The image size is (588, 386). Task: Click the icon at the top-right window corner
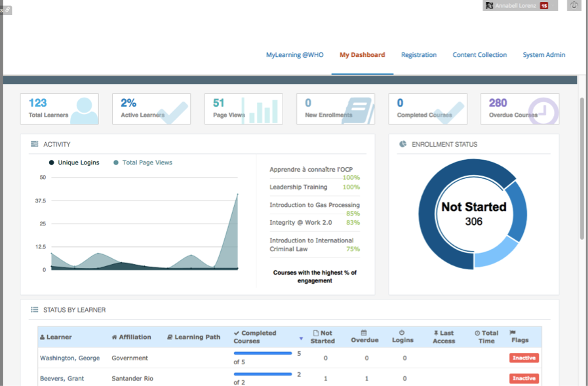(574, 5)
